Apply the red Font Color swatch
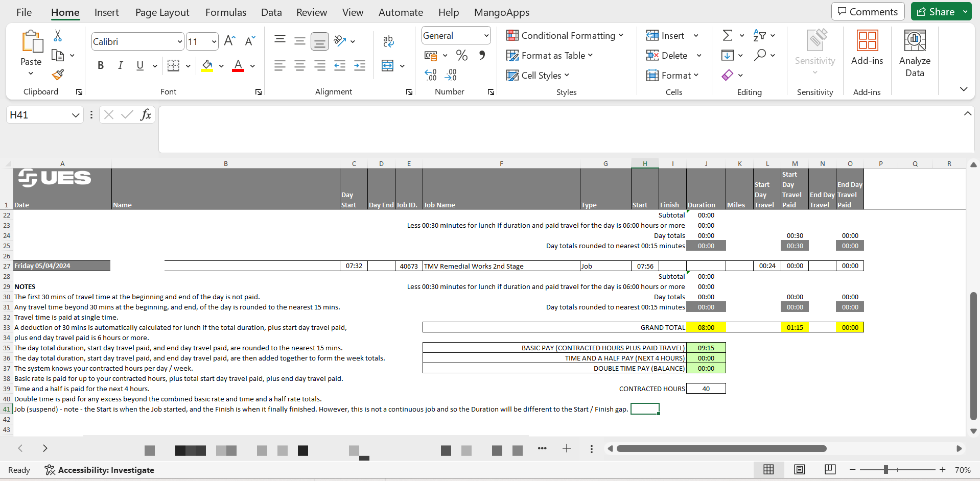The height and width of the screenshot is (481, 980). pyautogui.click(x=238, y=65)
